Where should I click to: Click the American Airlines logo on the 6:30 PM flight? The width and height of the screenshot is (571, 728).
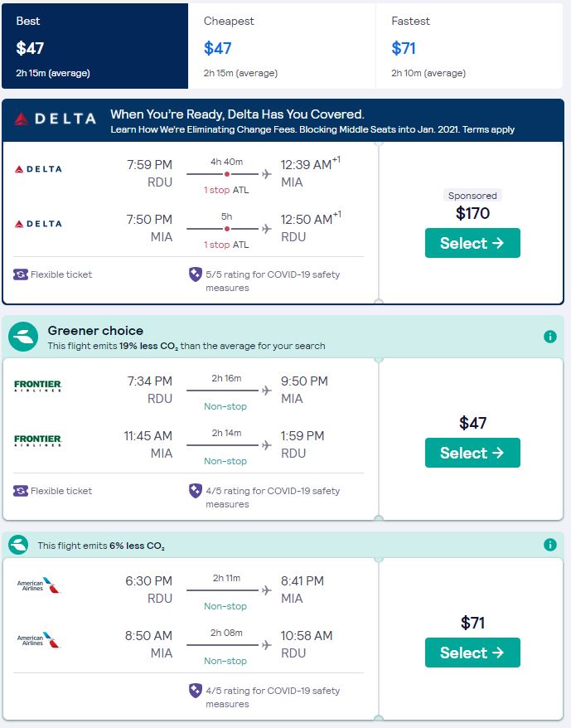coord(39,585)
